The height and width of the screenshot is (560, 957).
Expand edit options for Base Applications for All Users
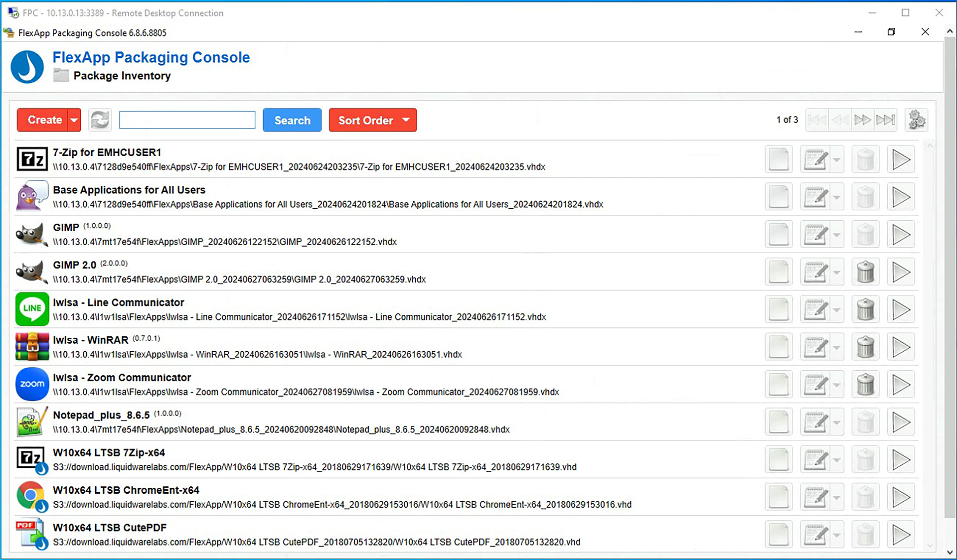click(837, 197)
